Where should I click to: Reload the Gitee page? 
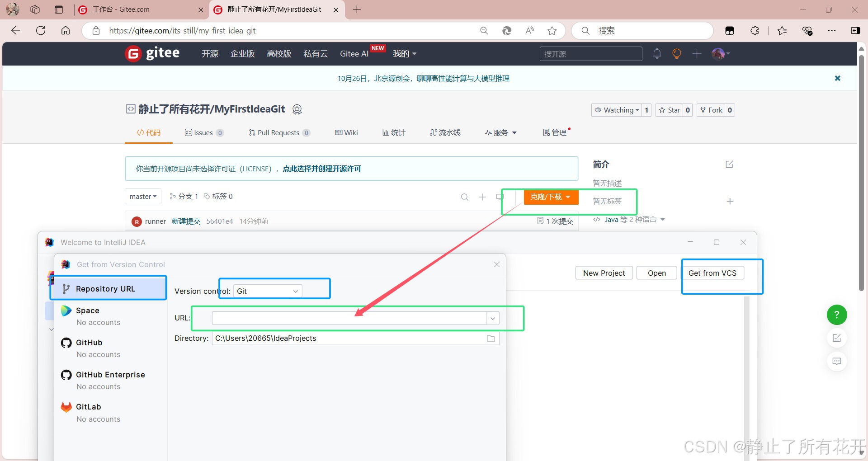coord(41,30)
